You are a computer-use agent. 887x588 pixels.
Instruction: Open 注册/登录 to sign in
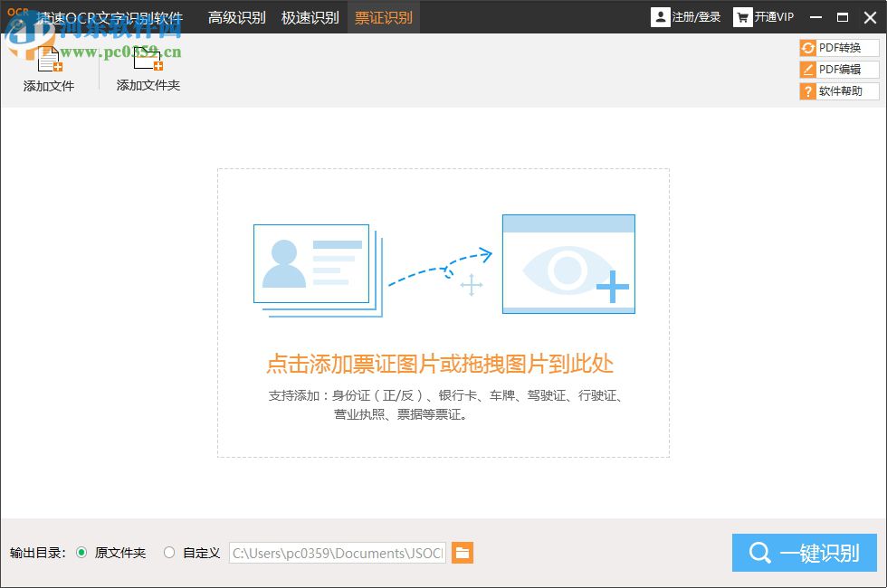695,16
